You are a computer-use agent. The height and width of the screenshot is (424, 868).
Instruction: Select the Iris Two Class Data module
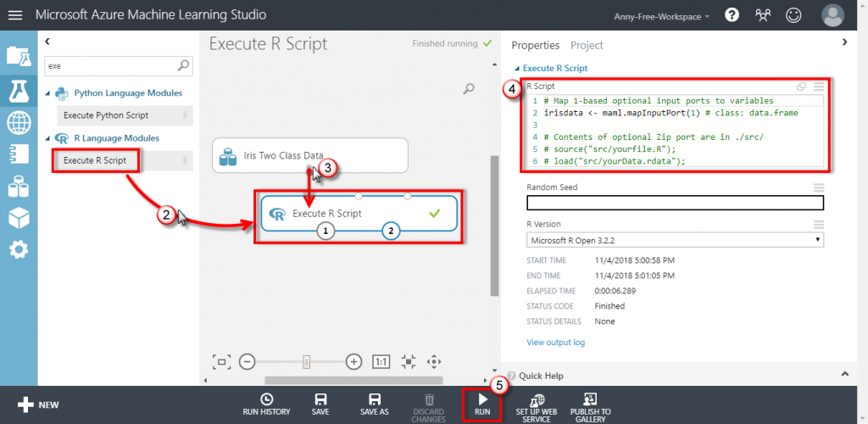310,155
